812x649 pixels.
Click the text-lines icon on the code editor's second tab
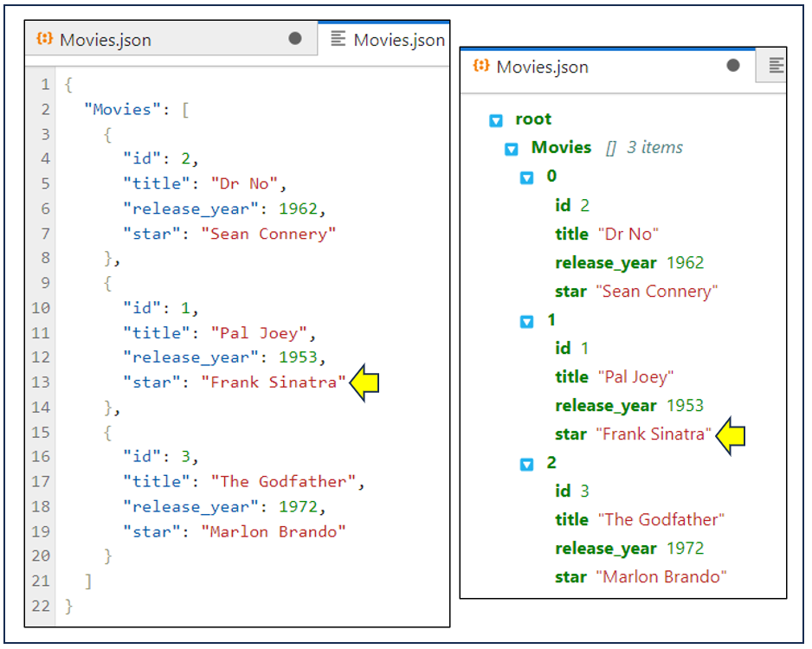[338, 39]
